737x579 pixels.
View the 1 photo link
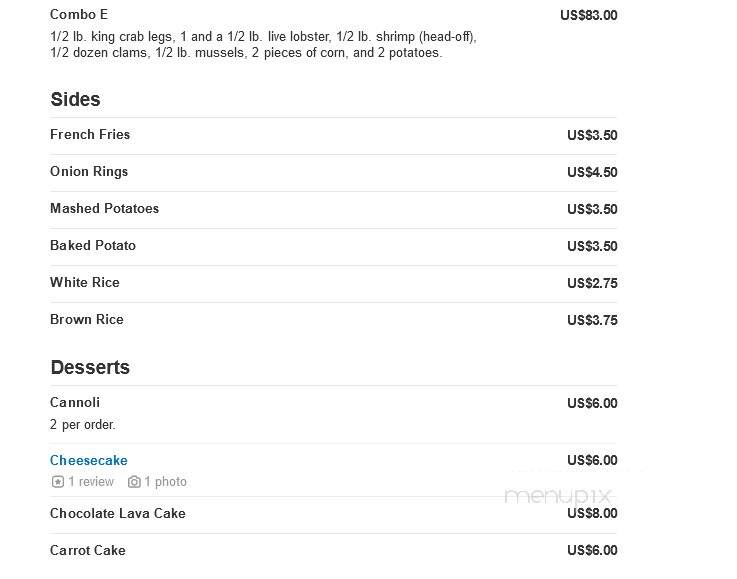[x=165, y=482]
